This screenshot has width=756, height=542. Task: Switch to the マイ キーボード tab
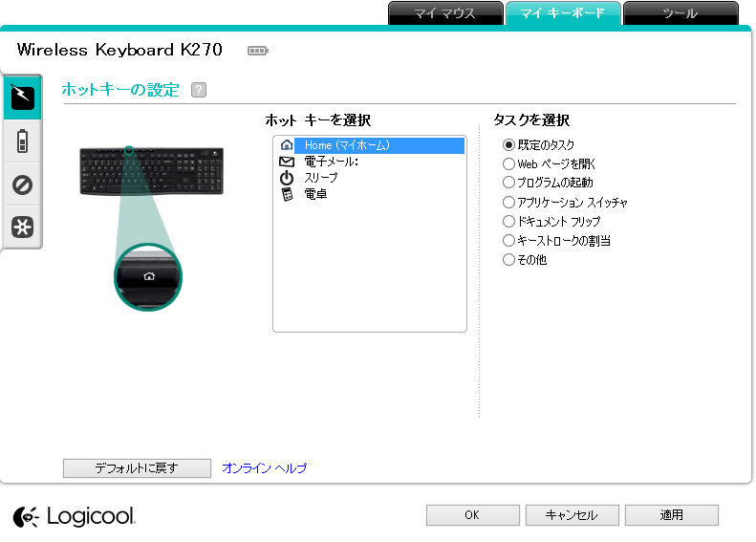tap(563, 13)
